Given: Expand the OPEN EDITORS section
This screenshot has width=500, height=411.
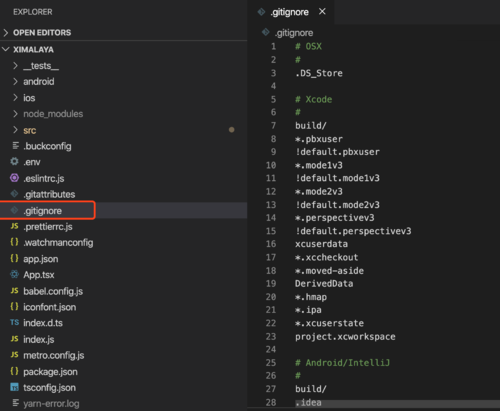Looking at the screenshot, I should [x=6, y=33].
